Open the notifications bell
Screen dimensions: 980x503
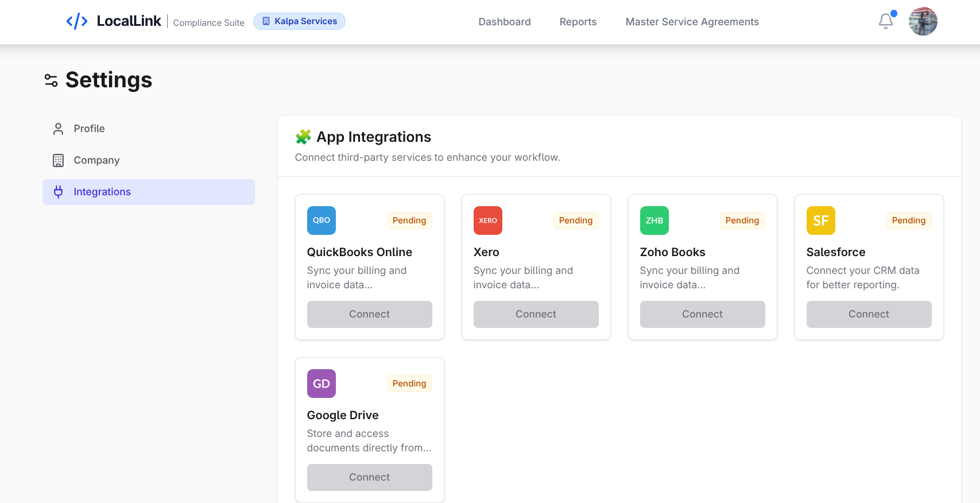(x=886, y=21)
